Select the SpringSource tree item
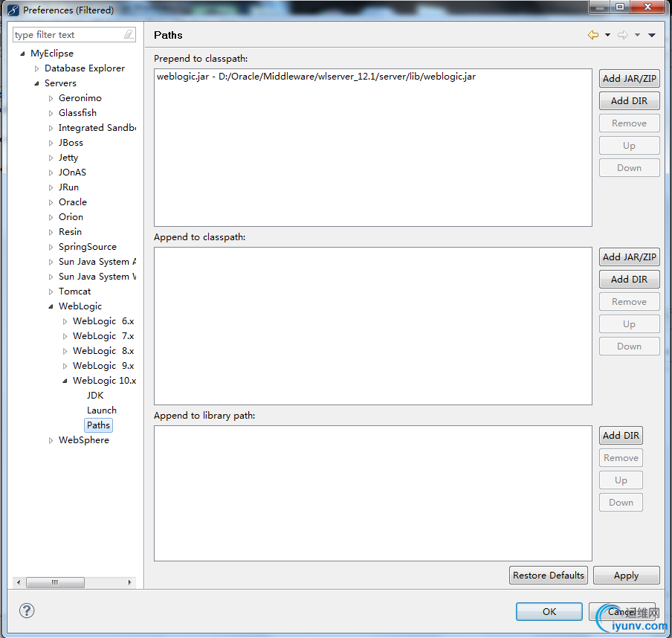 (88, 247)
